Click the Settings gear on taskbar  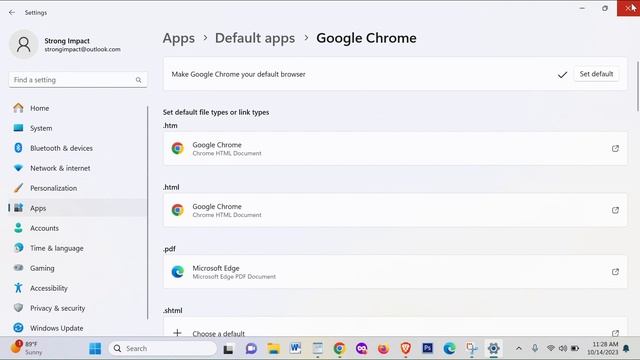(493, 349)
